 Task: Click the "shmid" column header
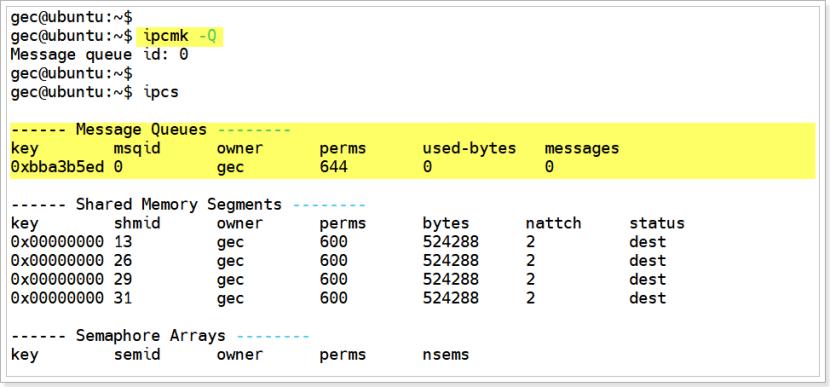pos(137,224)
